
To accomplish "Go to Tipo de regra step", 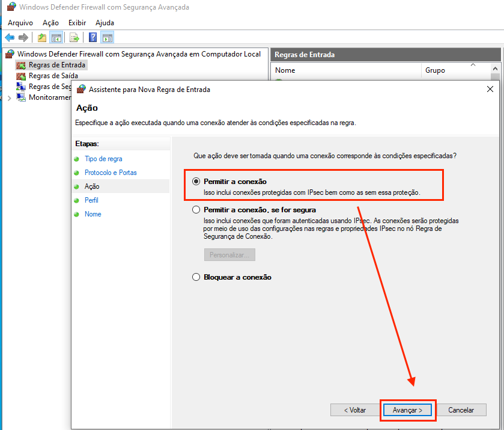I will pyautogui.click(x=103, y=159).
